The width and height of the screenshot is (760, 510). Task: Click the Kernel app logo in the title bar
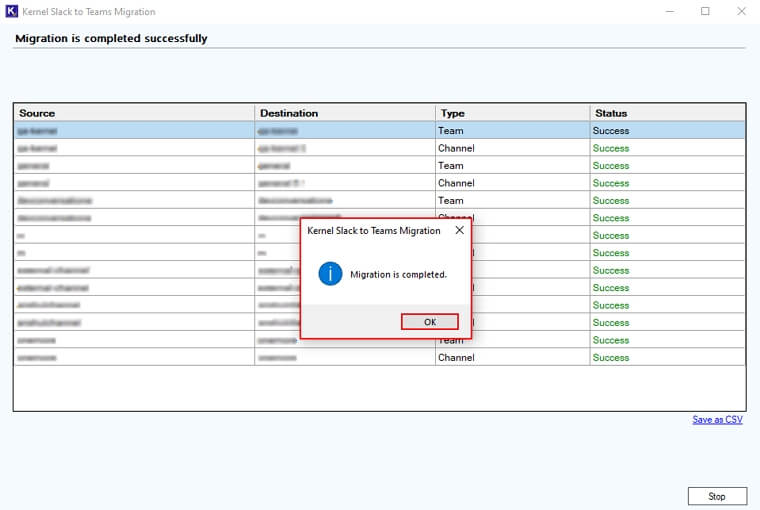pyautogui.click(x=12, y=11)
